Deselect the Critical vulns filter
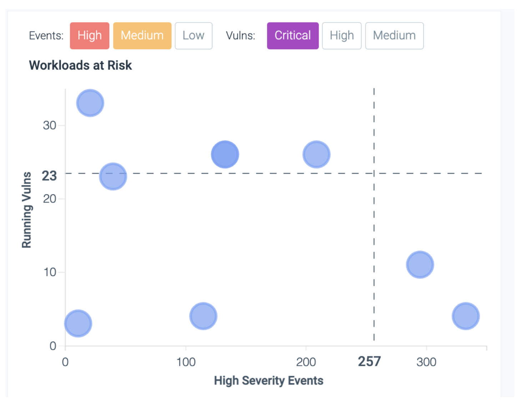This screenshot has width=524, height=420. [292, 35]
